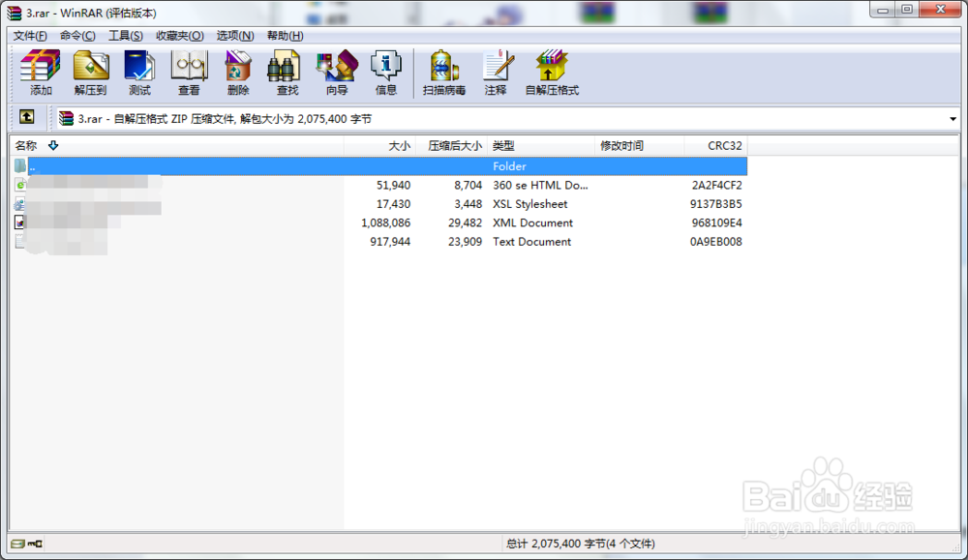
Task: Sort by 大小 column header
Action: 379,145
